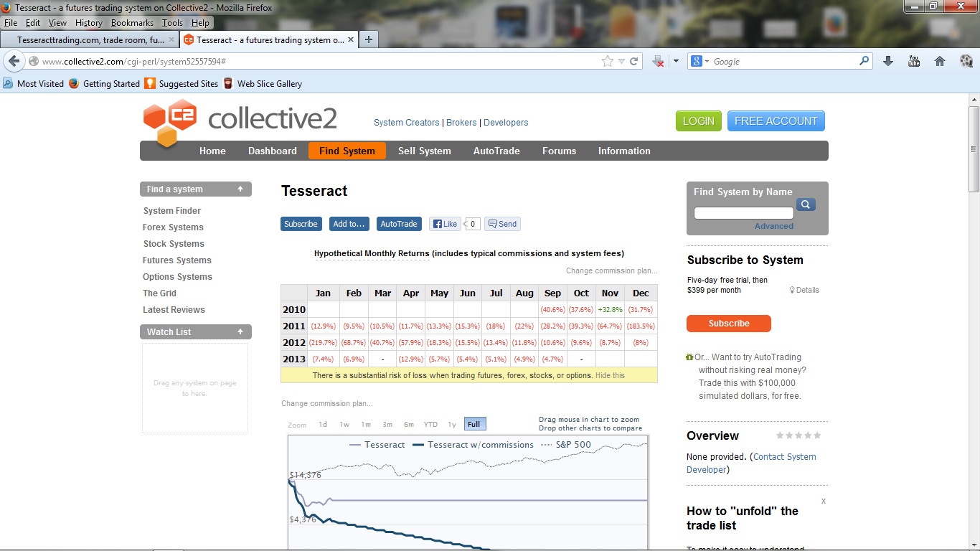Set chart zoom to 1d
980x551 pixels.
(323, 424)
